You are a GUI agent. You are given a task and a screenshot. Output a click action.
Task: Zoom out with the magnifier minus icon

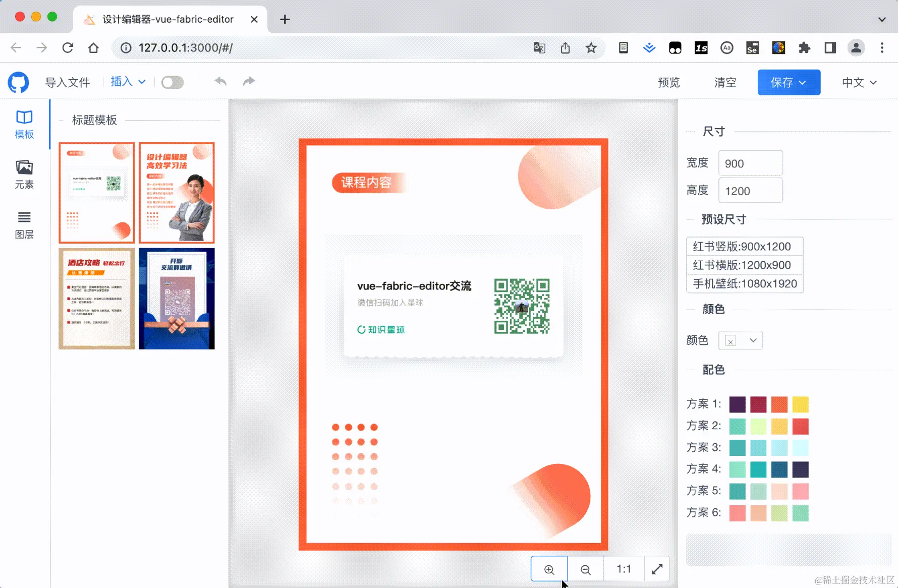point(586,569)
